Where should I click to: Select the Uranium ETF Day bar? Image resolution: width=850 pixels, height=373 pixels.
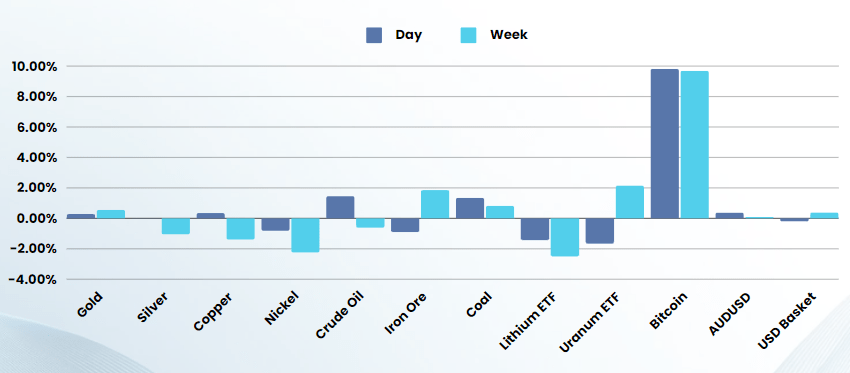600,231
